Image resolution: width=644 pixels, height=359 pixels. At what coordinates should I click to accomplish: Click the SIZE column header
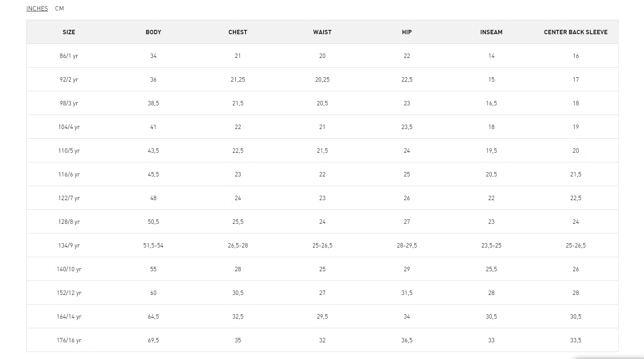(x=69, y=32)
